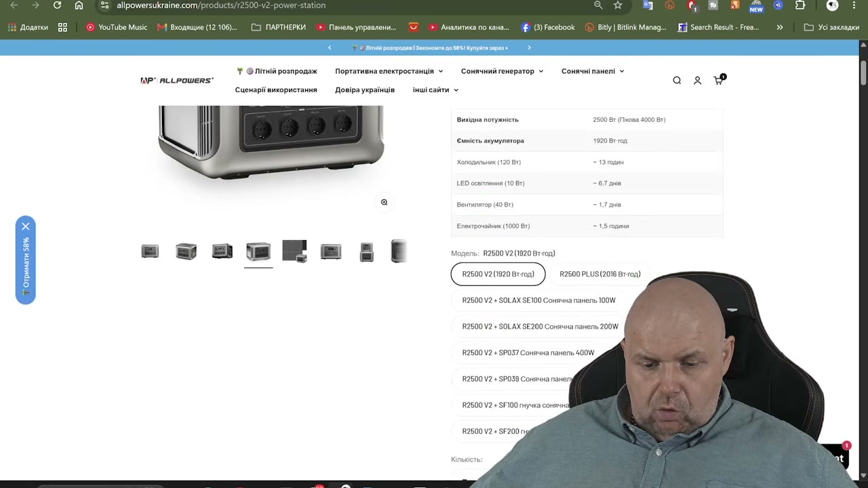Open the Отримати 58% discount side tab
Image resolution: width=868 pixels, height=488 pixels.
(x=26, y=266)
